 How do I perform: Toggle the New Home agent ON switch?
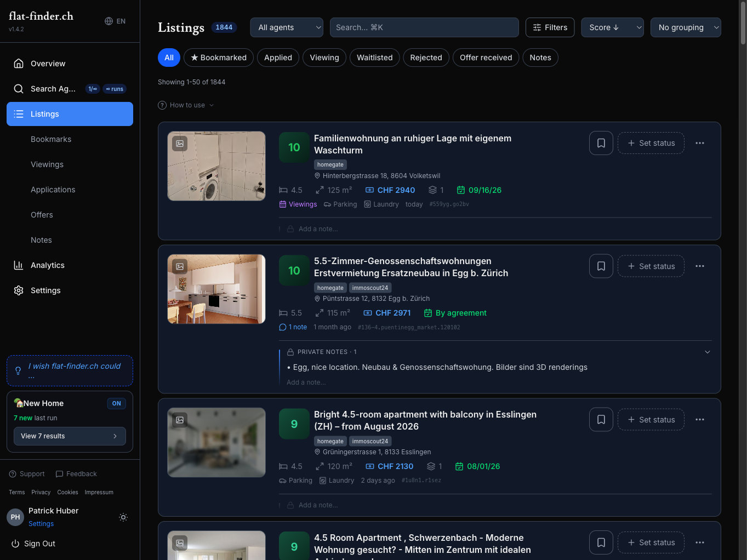(x=116, y=403)
